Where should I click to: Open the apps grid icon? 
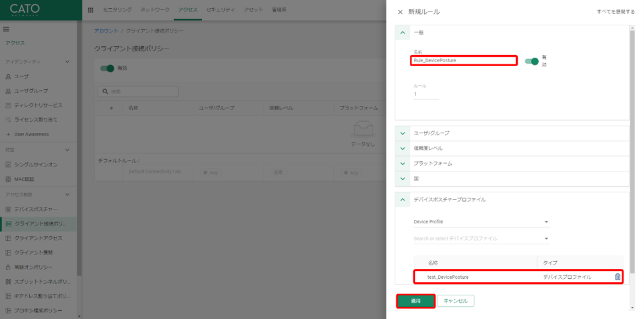pyautogui.click(x=91, y=10)
